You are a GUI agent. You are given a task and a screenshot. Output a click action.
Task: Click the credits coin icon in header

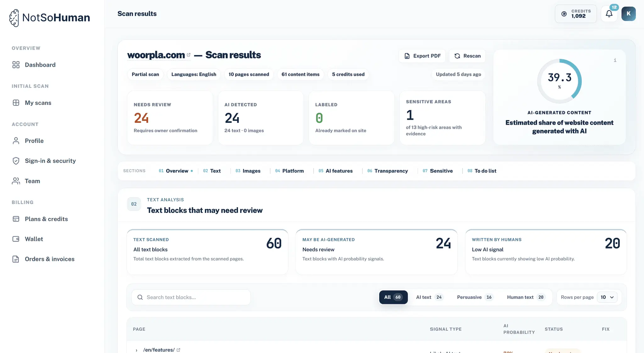[564, 14]
